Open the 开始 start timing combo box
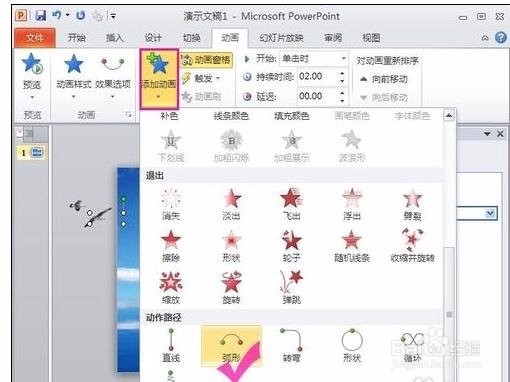The width and height of the screenshot is (510, 382). [314, 59]
